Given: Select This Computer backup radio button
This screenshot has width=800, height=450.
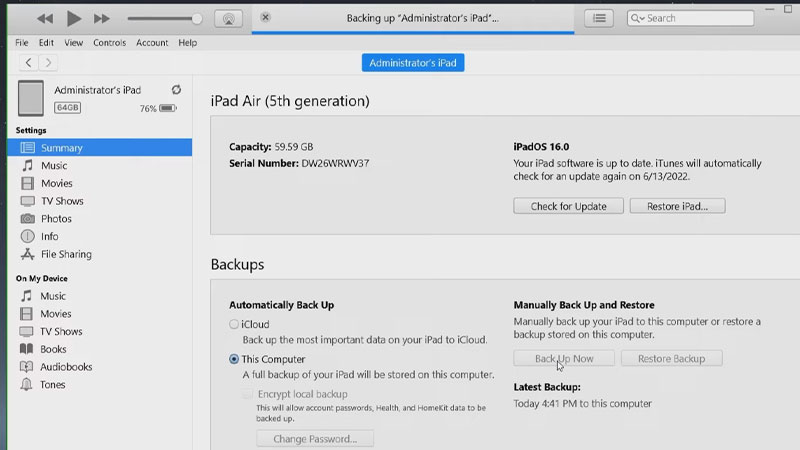Looking at the screenshot, I should pyautogui.click(x=234, y=359).
